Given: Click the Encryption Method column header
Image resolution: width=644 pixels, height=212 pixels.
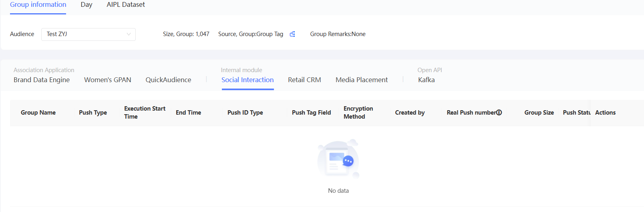Looking at the screenshot, I should [x=358, y=113].
